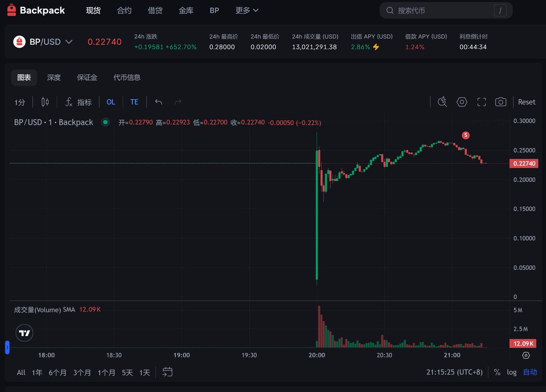Switch to the 深度 tab
The image size is (546, 392).
[54, 77]
